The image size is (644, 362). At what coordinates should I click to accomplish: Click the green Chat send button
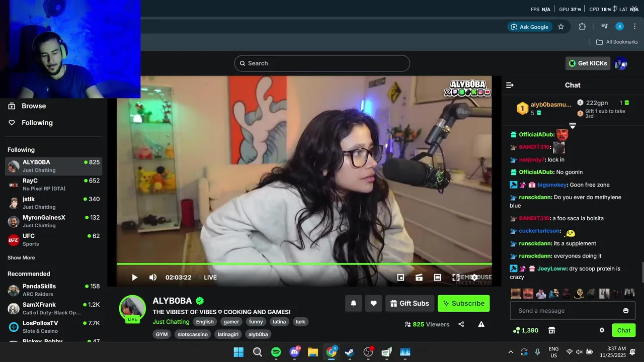tap(624, 330)
